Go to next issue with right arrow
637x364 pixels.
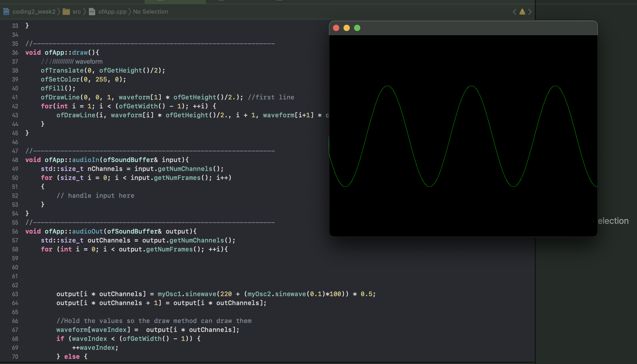click(530, 12)
